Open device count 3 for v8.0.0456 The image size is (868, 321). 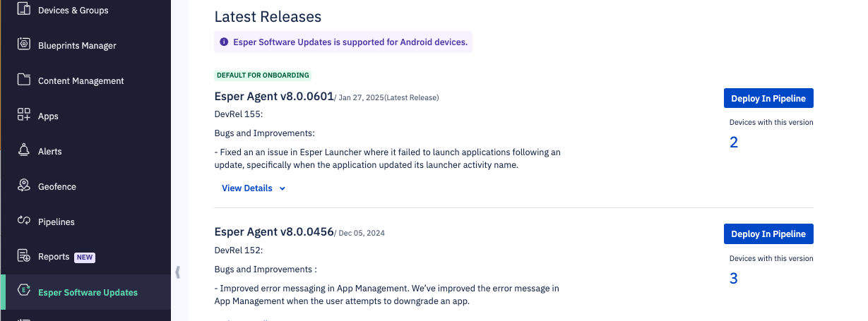coord(734,279)
